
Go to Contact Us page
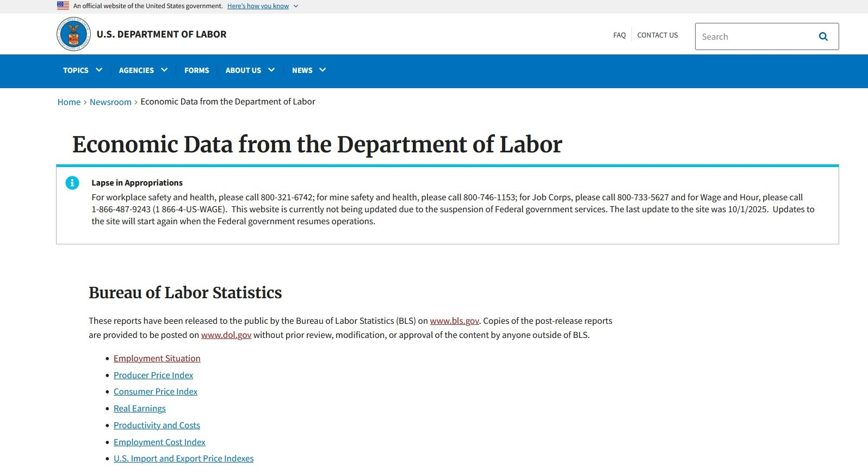click(657, 35)
